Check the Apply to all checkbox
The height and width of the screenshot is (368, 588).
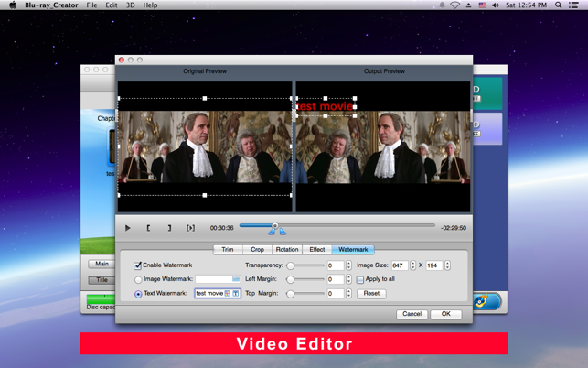(360, 279)
